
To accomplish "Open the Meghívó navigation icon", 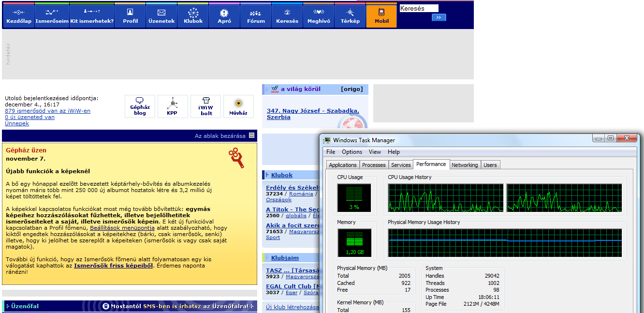I will (x=319, y=15).
